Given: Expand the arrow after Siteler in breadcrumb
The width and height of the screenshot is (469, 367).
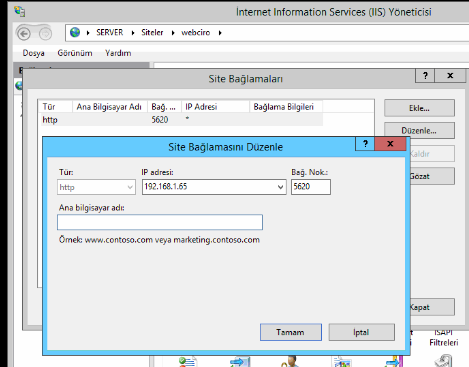Looking at the screenshot, I should (x=173, y=33).
